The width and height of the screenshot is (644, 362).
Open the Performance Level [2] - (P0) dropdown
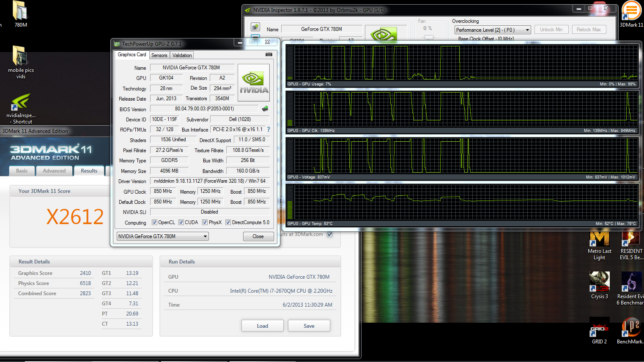coord(493,30)
